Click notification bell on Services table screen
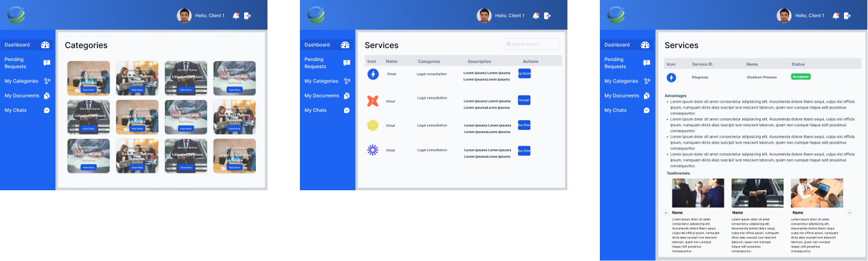The height and width of the screenshot is (261, 868). [536, 16]
